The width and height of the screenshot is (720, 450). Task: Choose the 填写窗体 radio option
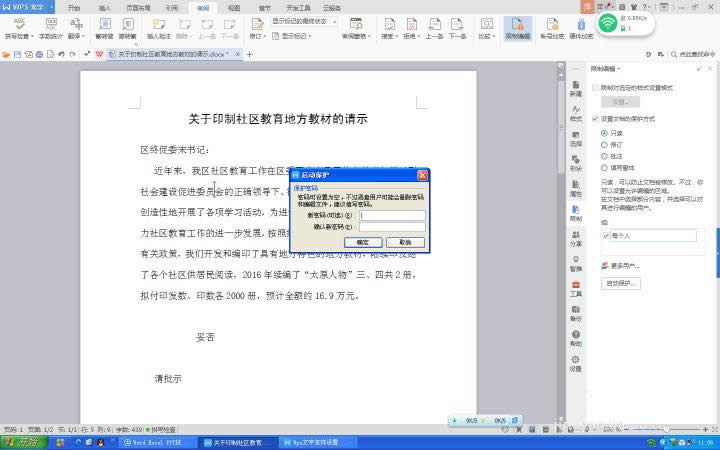point(604,168)
